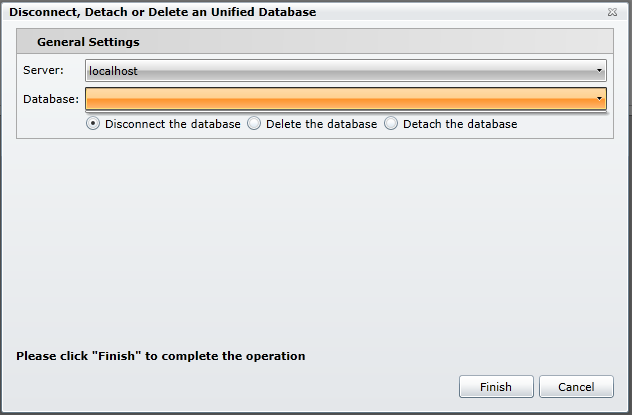This screenshot has width=632, height=415.
Task: Expand the Server dropdown arrow
Action: coord(599,71)
